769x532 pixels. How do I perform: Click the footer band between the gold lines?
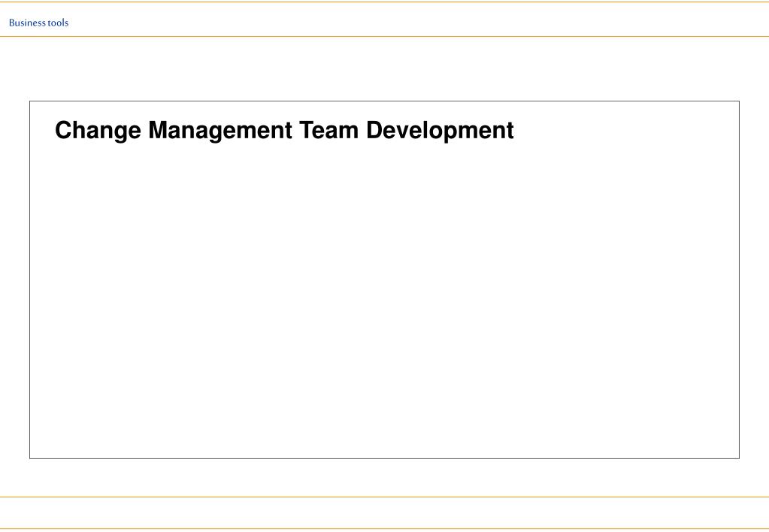point(384,512)
